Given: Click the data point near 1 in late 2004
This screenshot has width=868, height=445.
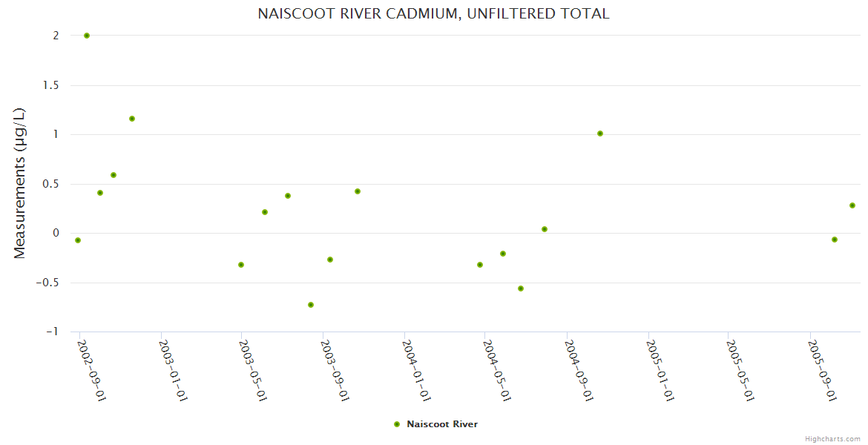Looking at the screenshot, I should pos(600,133).
